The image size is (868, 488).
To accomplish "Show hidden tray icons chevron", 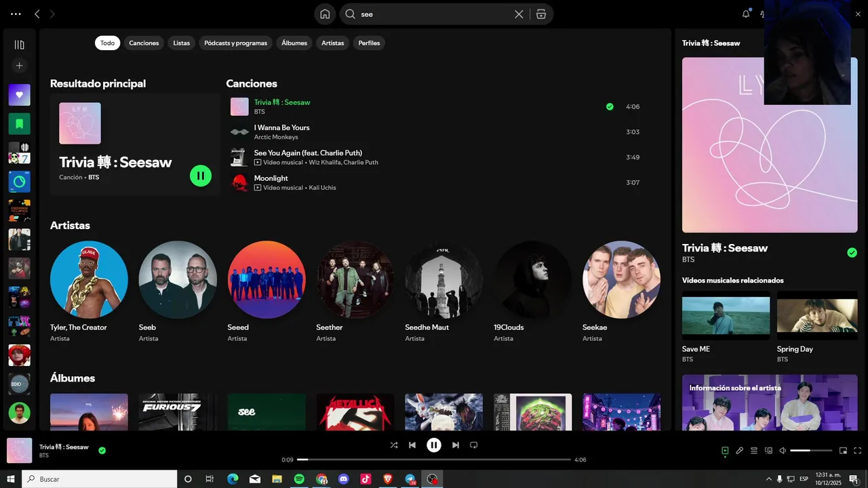I will [768, 479].
